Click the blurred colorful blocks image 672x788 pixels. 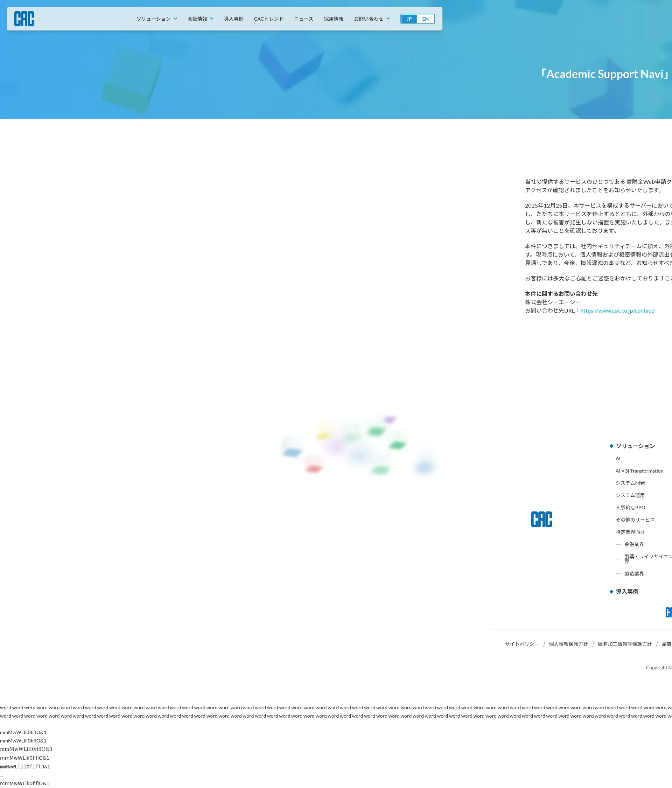click(359, 446)
